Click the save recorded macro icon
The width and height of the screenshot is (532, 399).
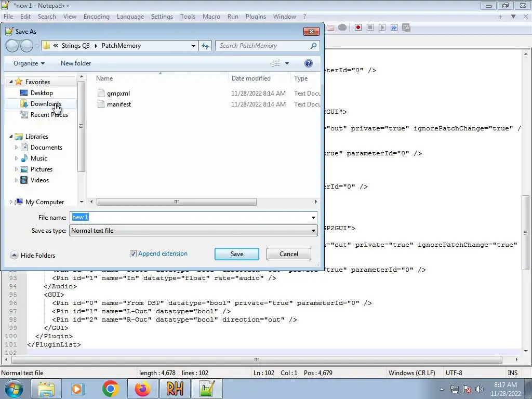[x=406, y=28]
